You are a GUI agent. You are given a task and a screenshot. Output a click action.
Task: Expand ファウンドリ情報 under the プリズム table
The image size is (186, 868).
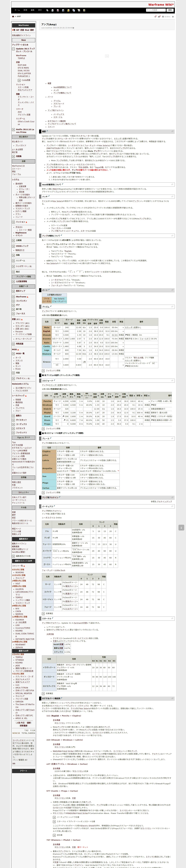[43, 370]
